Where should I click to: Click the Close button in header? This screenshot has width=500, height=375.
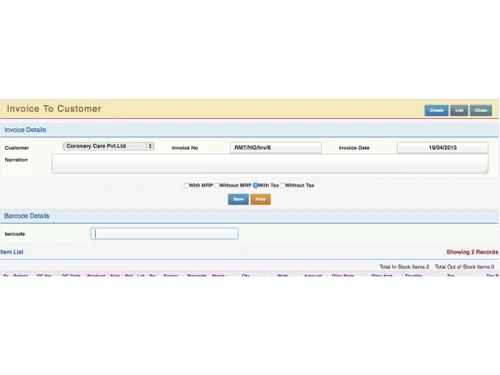[481, 110]
